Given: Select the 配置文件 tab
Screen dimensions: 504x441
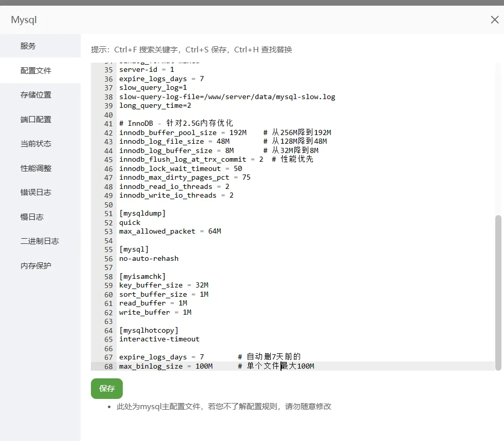Looking at the screenshot, I should [36, 71].
